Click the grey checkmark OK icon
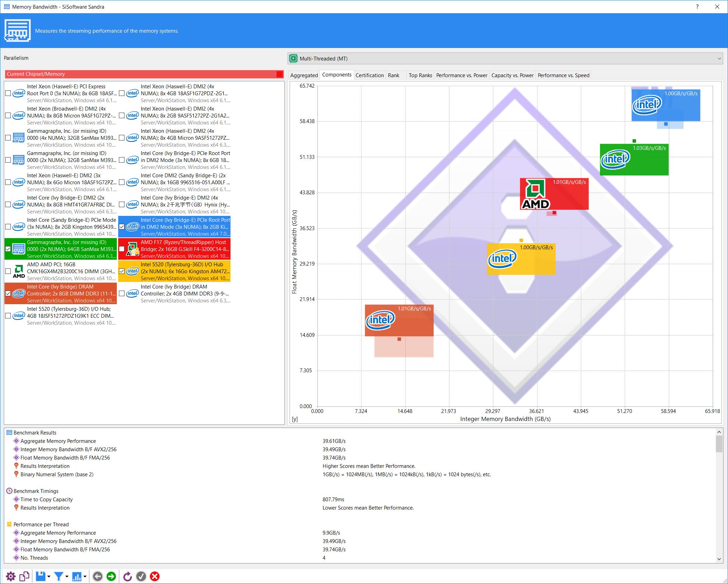This screenshot has height=584, width=728. click(x=141, y=576)
